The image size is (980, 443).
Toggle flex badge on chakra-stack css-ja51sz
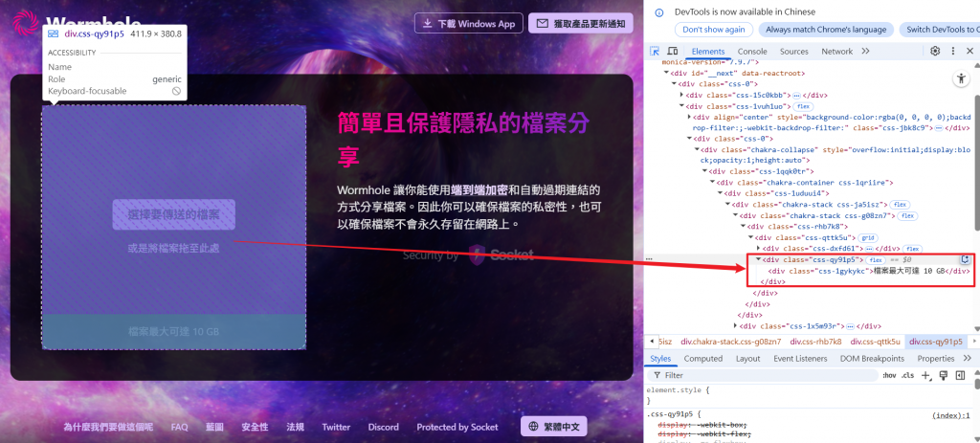901,205
